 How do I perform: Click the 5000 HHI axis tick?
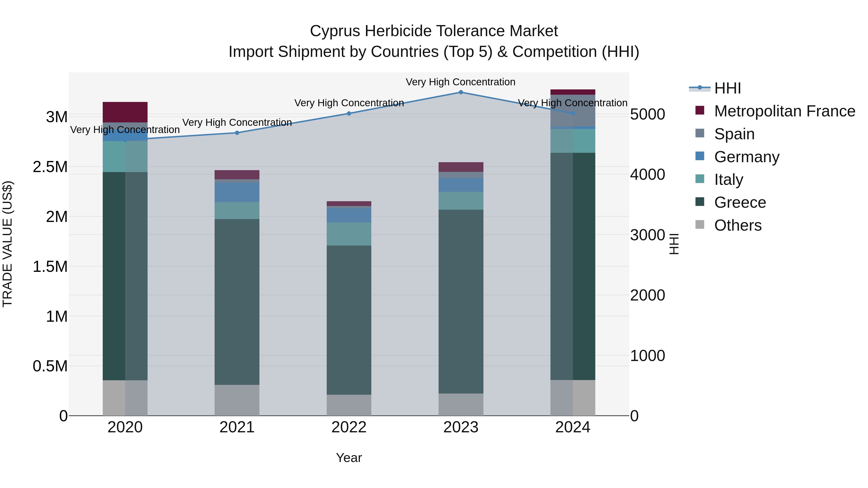(648, 114)
